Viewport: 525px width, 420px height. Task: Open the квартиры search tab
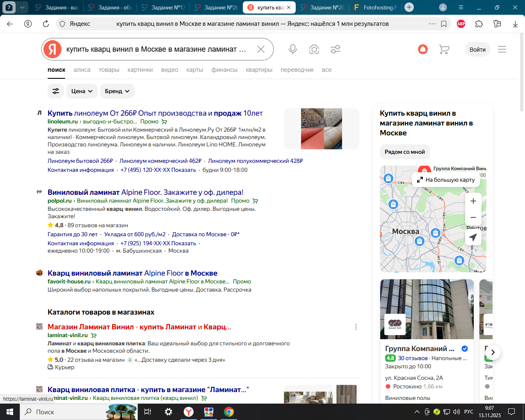tap(259, 70)
